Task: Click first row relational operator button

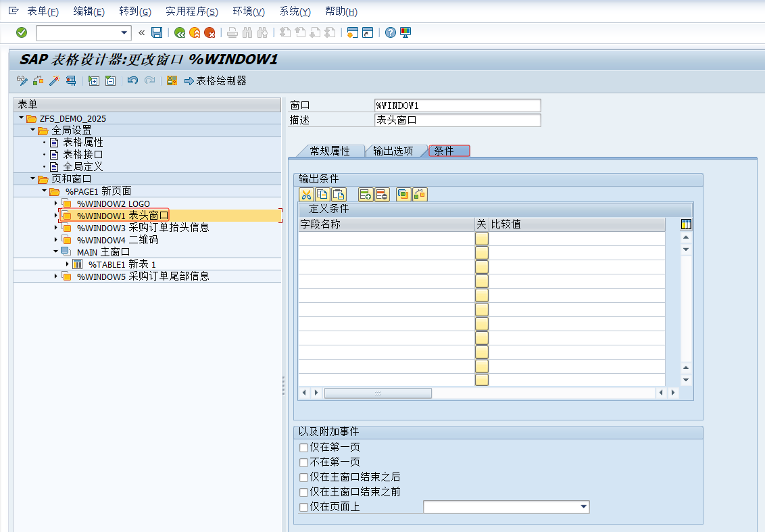Action: (x=482, y=238)
